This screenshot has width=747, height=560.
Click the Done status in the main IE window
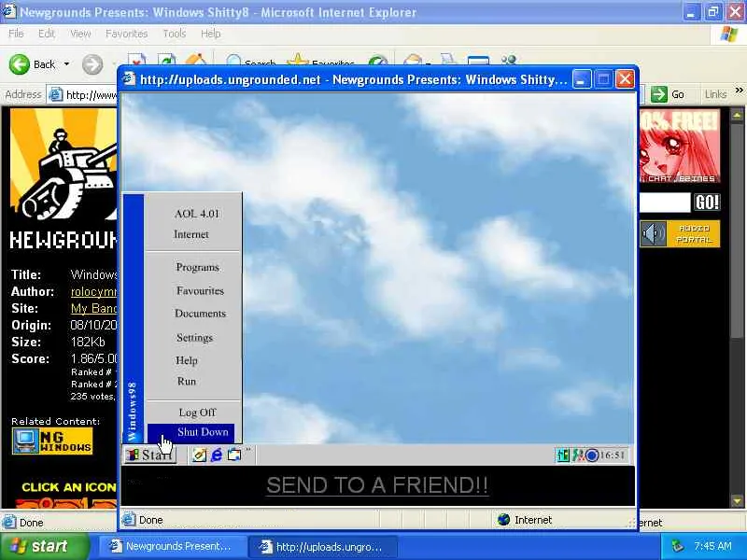32,523
